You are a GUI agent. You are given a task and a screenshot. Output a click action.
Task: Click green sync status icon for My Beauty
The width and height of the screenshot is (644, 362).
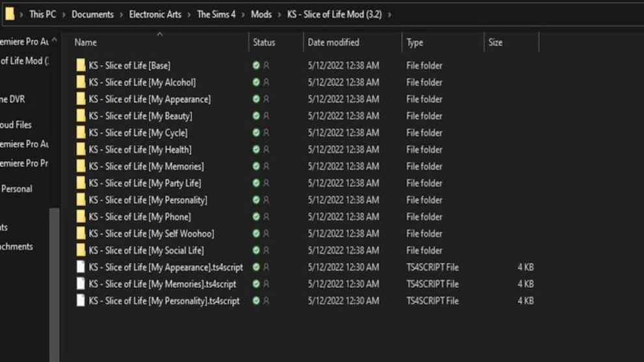pyautogui.click(x=256, y=116)
